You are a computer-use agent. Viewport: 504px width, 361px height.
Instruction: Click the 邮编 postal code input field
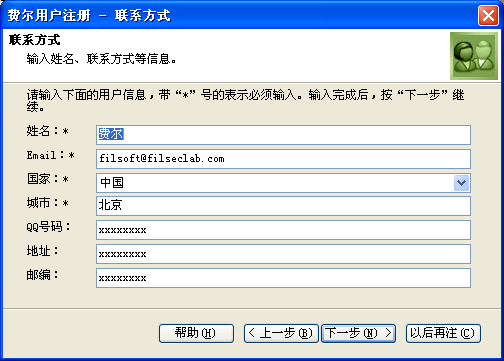pyautogui.click(x=283, y=278)
